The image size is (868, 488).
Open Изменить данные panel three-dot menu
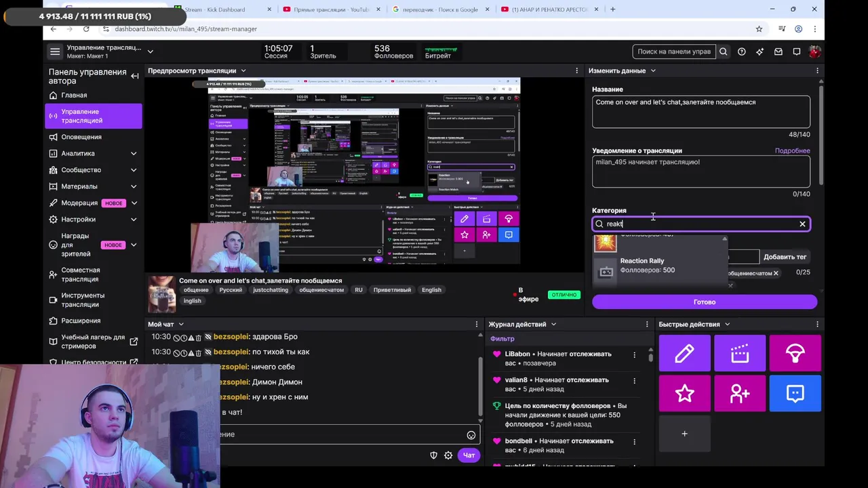pos(817,70)
